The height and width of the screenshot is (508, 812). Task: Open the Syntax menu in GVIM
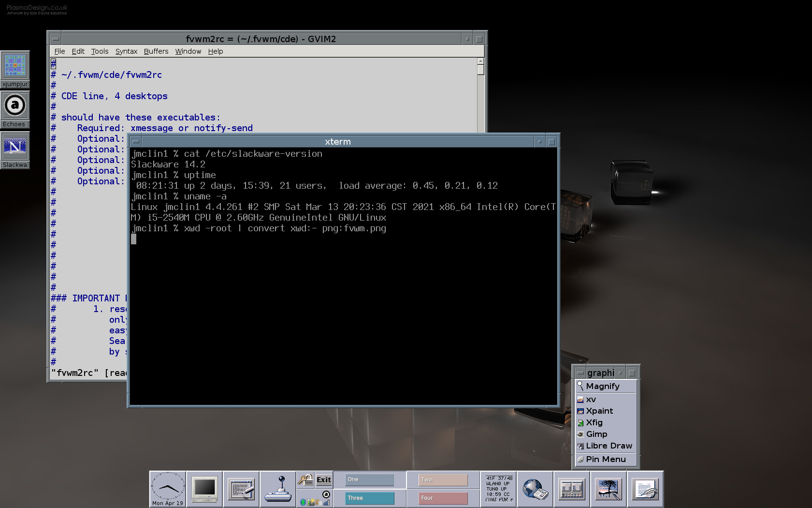(x=126, y=51)
